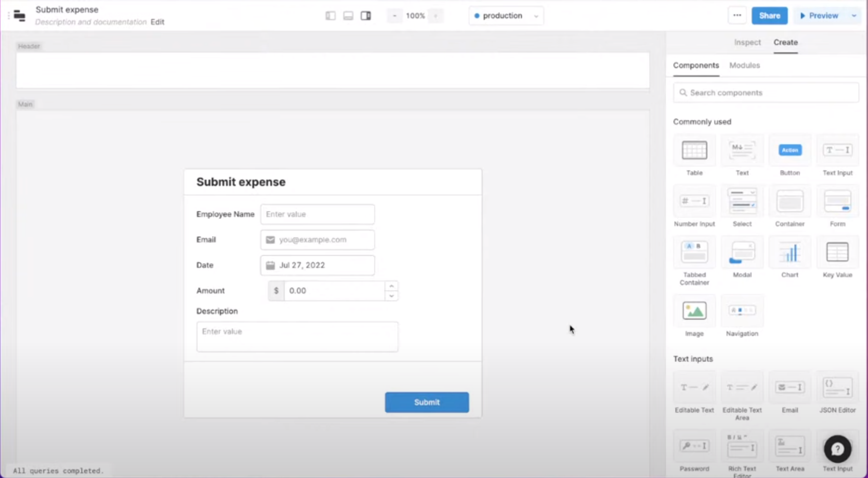
Task: Add a Chart component
Action: [x=790, y=252]
